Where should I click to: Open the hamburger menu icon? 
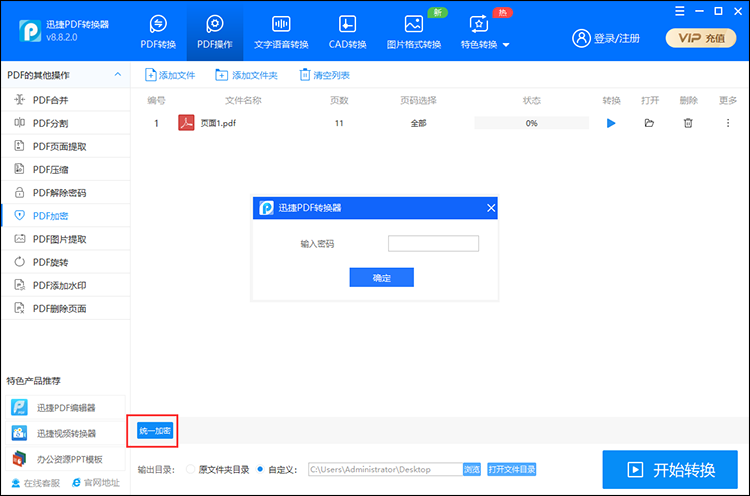coord(679,11)
